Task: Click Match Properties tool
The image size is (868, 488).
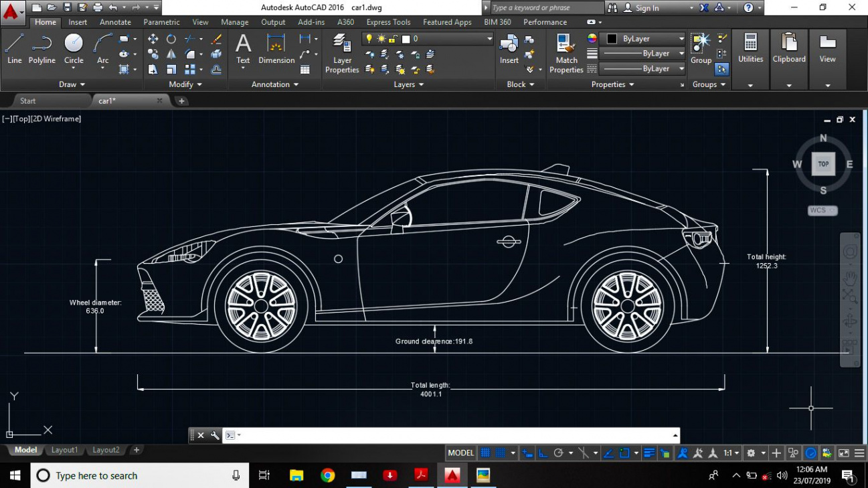Action: [x=566, y=54]
